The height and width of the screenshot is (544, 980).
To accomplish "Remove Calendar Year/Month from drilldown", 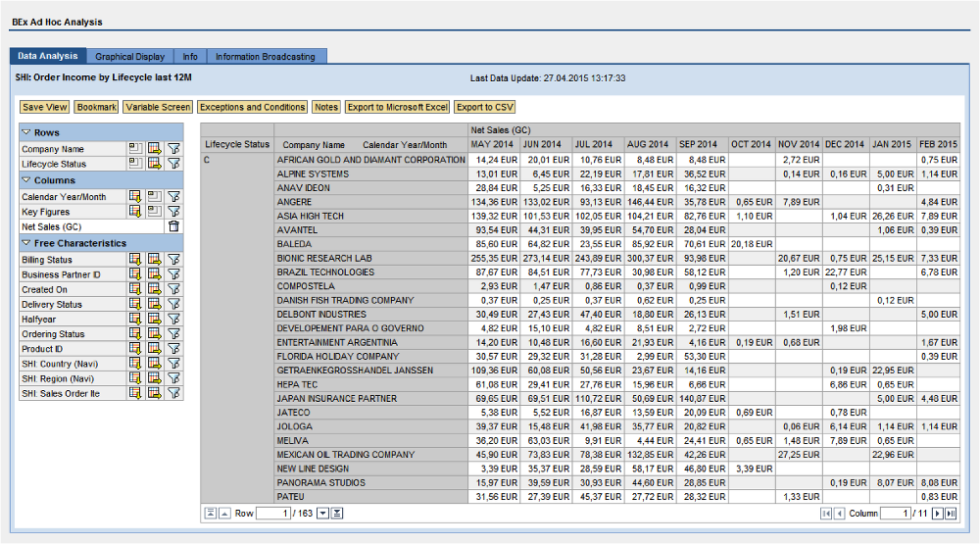I will [x=154, y=196].
